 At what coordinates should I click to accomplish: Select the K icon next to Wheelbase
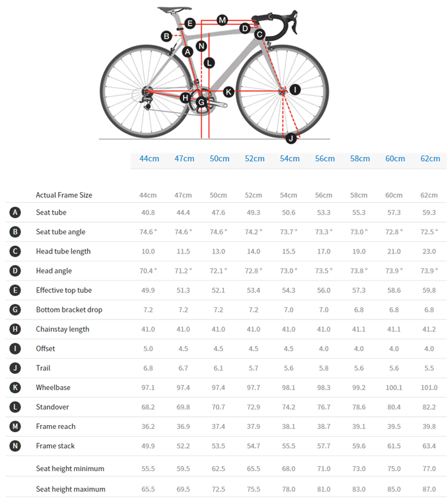[x=15, y=387]
